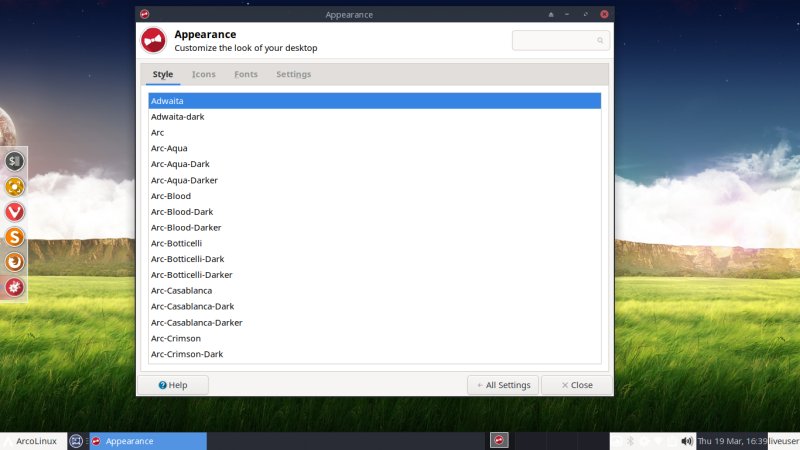Viewport: 800px width, 450px height.
Task: Focus the Appearance search field
Action: [561, 40]
